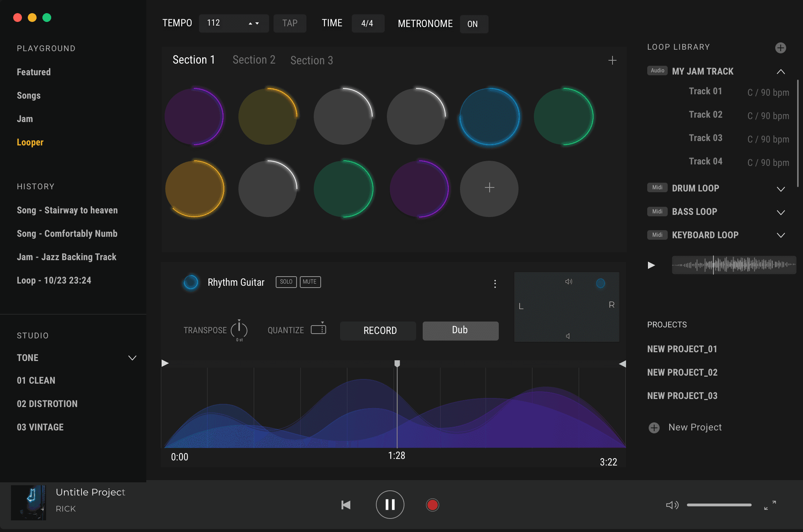The image size is (803, 532).
Task: Open Songs in the Playground menu
Action: coord(29,96)
